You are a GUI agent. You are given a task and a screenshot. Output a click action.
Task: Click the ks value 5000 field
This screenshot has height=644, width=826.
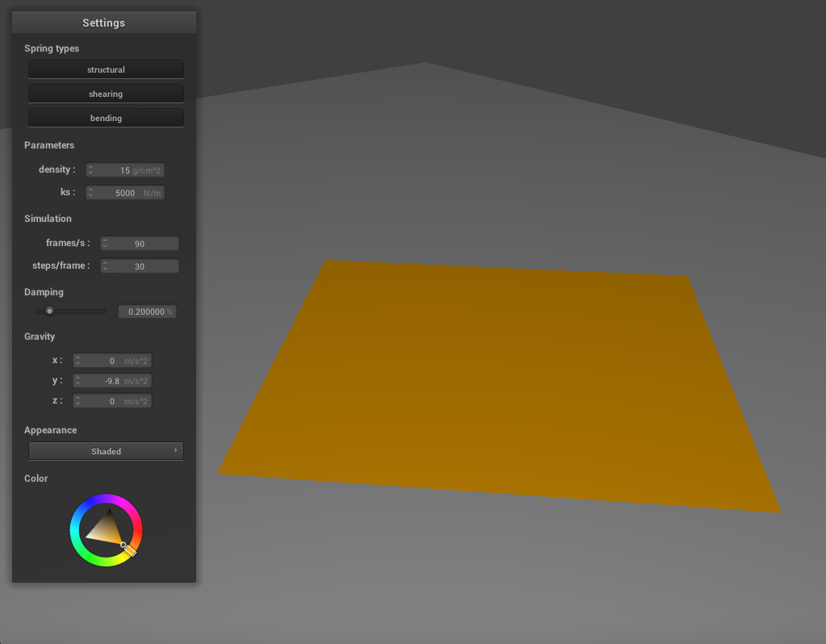tap(124, 193)
